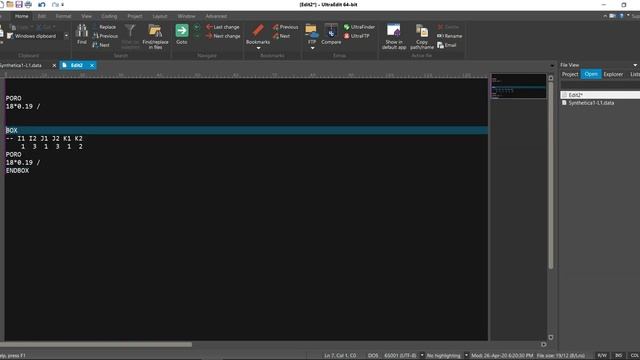Go to Next bookmark
640x360 pixels.
pyautogui.click(x=282, y=36)
